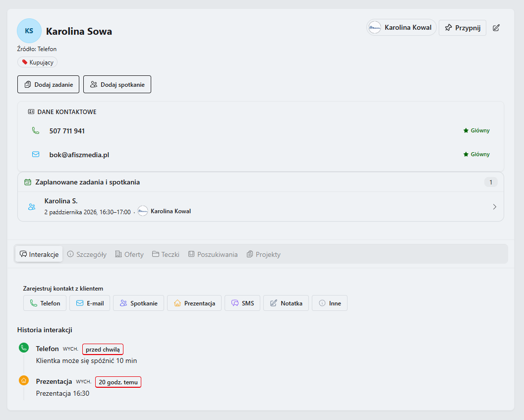Click the Kupujący tag

[38, 62]
